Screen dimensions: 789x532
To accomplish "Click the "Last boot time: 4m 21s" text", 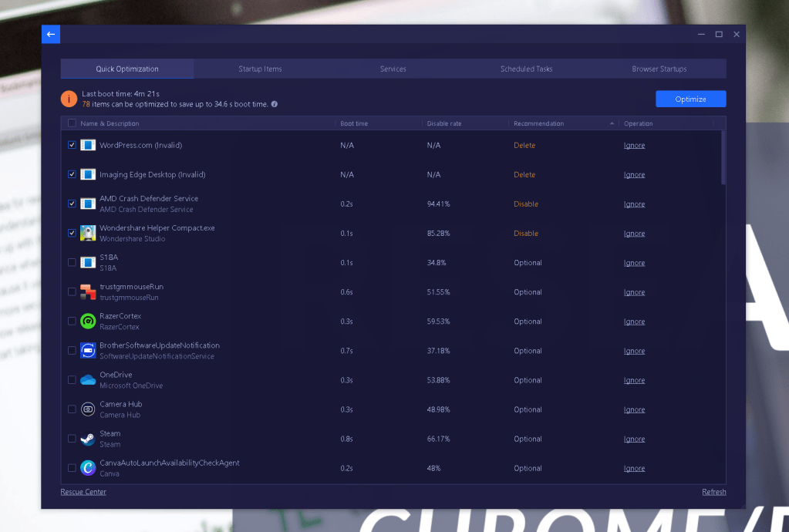I will (x=121, y=93).
